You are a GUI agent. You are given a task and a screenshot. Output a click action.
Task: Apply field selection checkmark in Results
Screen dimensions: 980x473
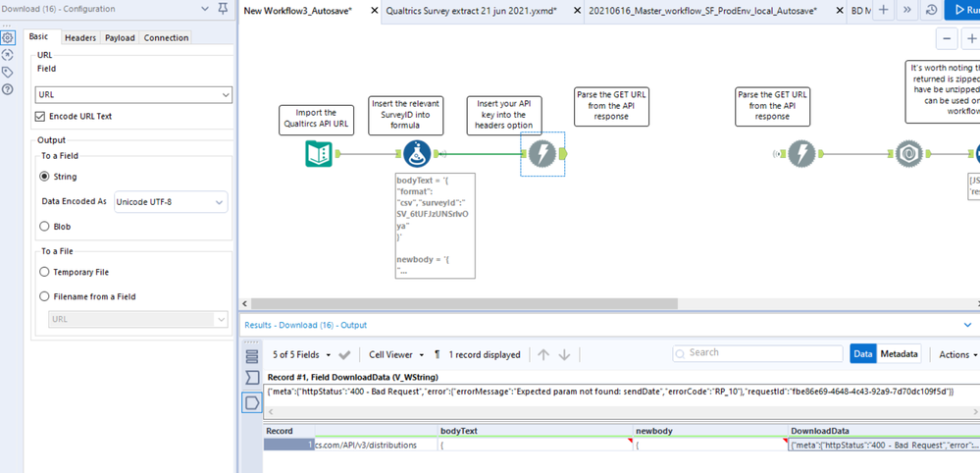[x=344, y=355]
